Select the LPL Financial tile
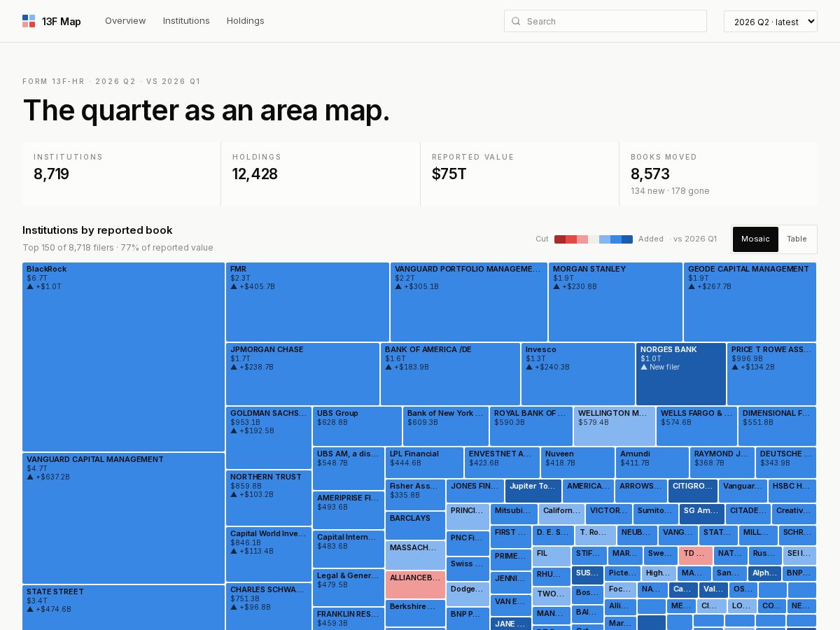Screen dimensions: 840x630 [424, 463]
